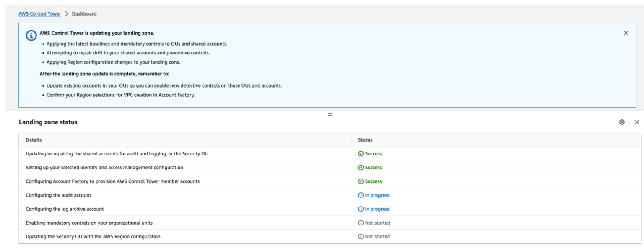Click the In progress icon for audit account
This screenshot has height=251, width=644.
point(360,195)
